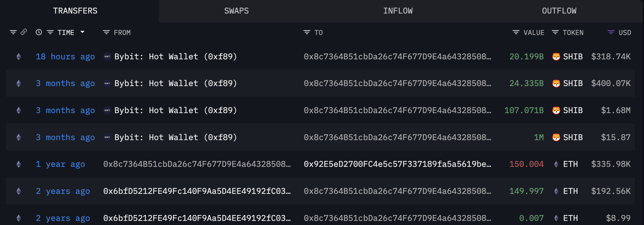Open the VALUE column filter icon
Image resolution: width=644 pixels, height=225 pixels.
(x=516, y=32)
